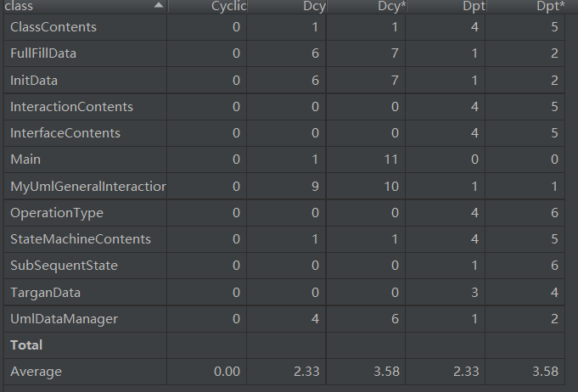Click the sort arrow in class header
Viewport: 578px width, 392px height.
click(159, 6)
